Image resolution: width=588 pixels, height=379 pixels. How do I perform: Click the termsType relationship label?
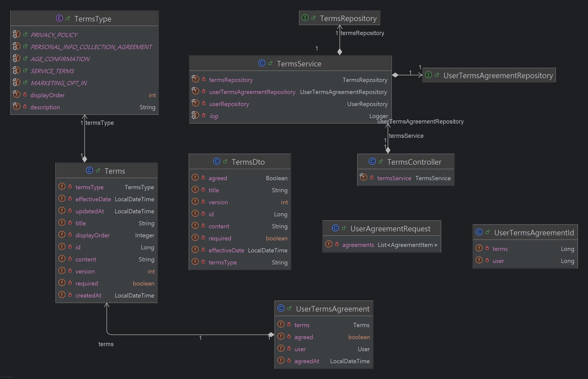coord(99,123)
